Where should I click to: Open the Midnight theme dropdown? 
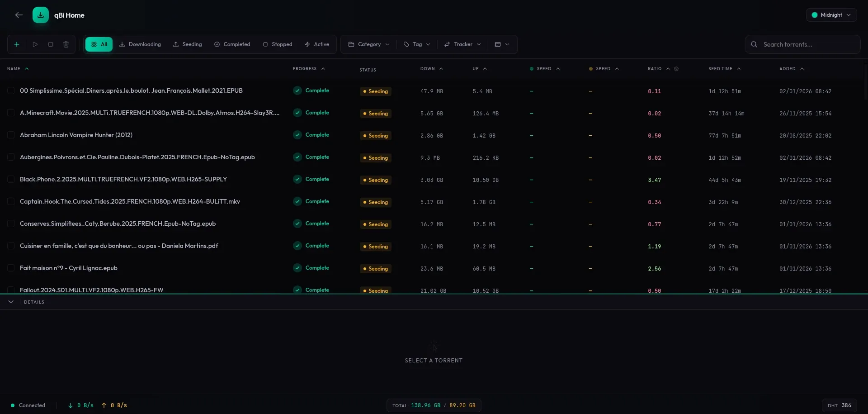[x=831, y=15]
